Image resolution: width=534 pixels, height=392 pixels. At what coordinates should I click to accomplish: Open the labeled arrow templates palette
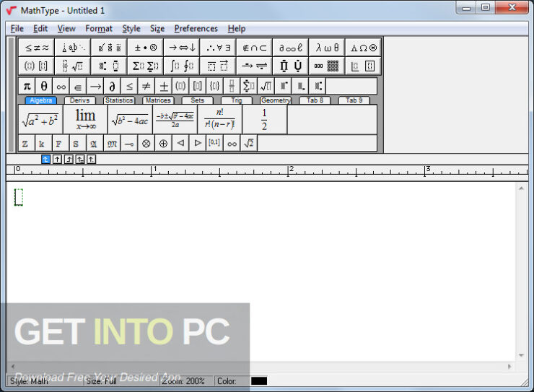[255, 66]
